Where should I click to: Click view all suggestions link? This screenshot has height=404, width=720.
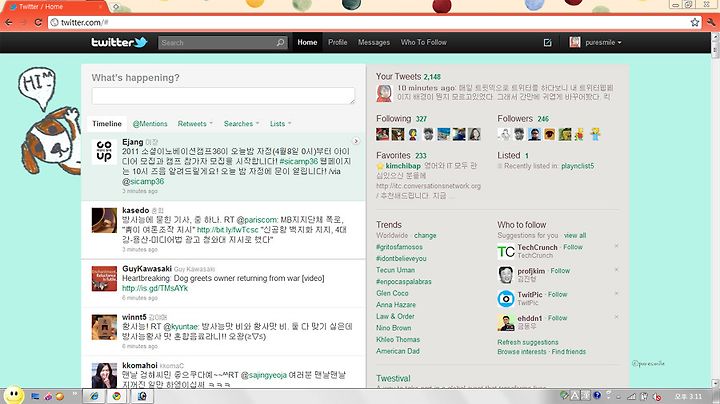[x=575, y=236]
